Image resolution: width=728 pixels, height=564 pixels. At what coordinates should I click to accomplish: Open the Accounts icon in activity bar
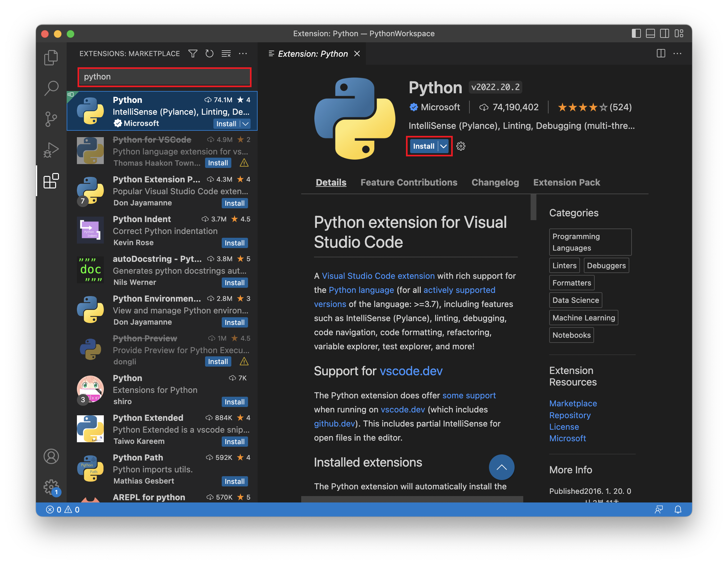51,456
